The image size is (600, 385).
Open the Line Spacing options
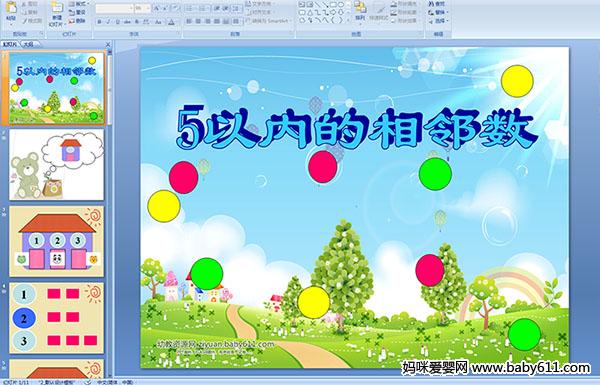pos(237,8)
